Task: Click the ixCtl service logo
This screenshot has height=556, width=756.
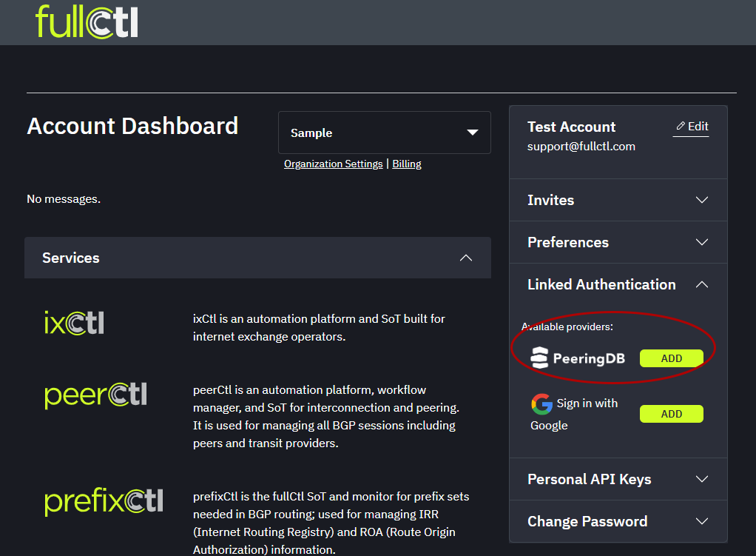Action: 74,323
